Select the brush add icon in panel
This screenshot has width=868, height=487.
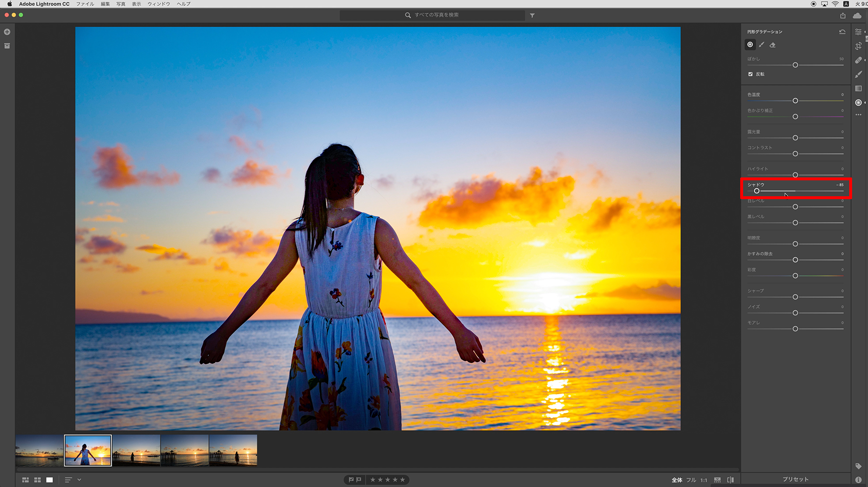tap(761, 45)
